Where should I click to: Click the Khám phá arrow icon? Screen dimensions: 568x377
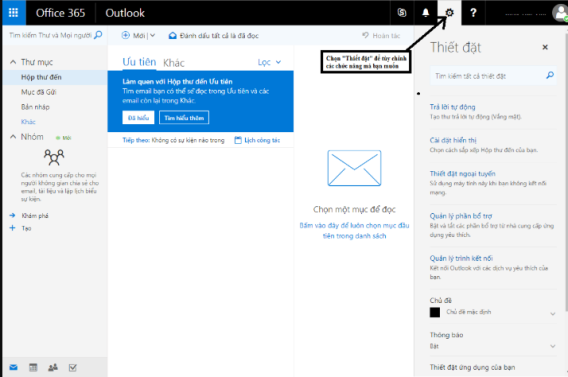click(x=12, y=215)
